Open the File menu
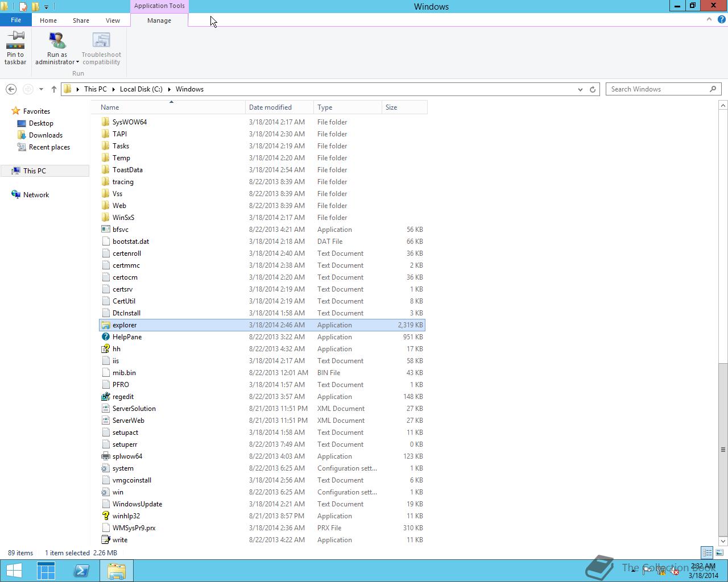 point(16,20)
